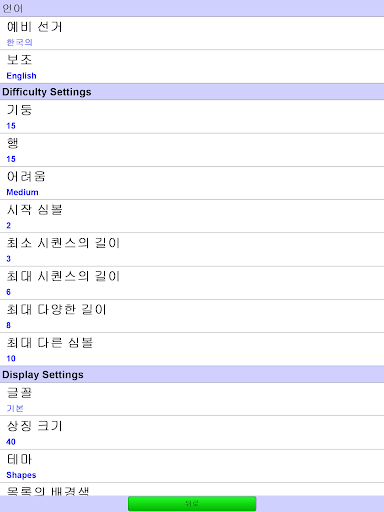
Task: Change the 테마 theme from Shapes
Action: [x=192, y=466]
